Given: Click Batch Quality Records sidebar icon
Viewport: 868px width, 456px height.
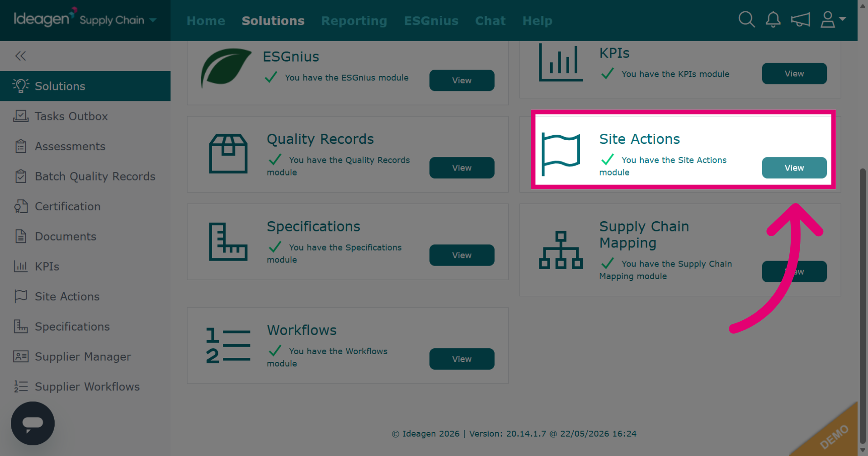Looking at the screenshot, I should [21, 176].
